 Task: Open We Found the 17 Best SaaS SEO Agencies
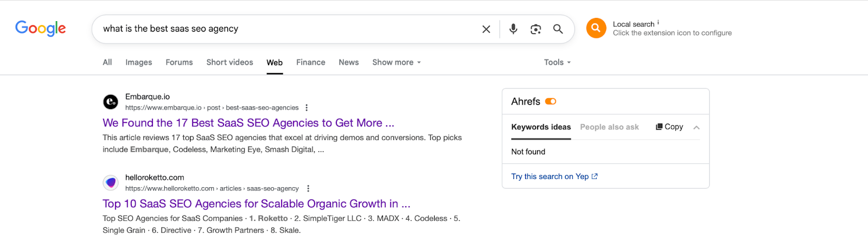[x=248, y=123]
